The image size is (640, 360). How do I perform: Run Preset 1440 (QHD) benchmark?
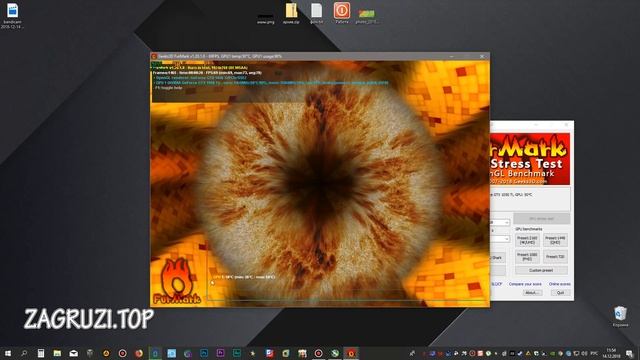[x=555, y=240]
